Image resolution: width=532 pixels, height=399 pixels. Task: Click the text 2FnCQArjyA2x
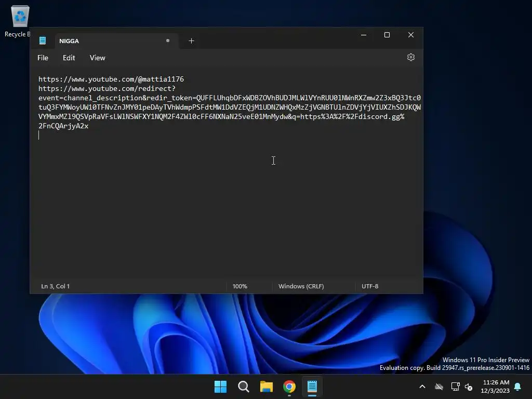click(x=63, y=126)
